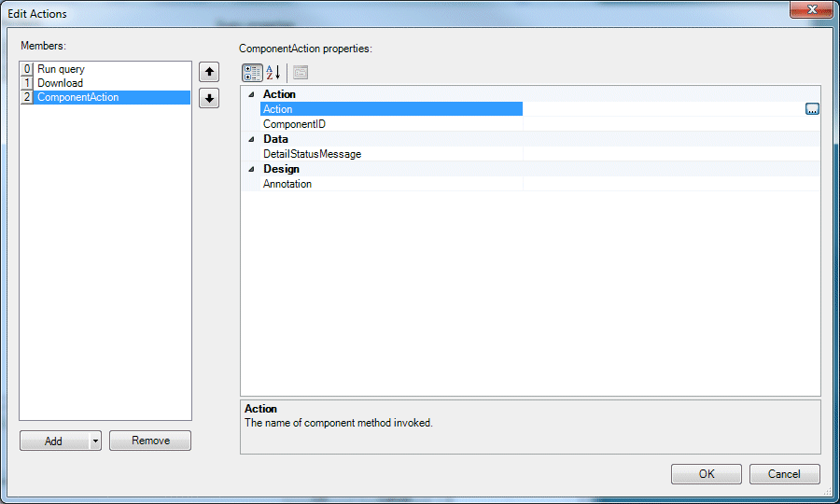Click index 1 beside Download
Viewport: 840px width, 504px height.
click(27, 83)
